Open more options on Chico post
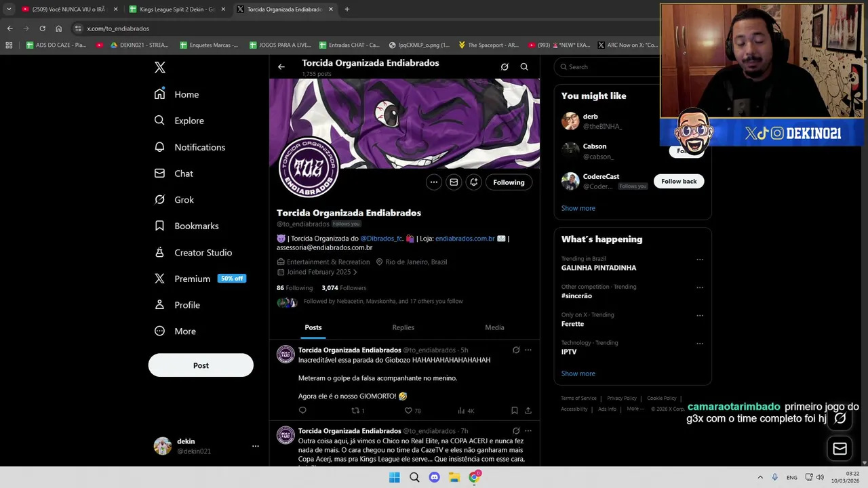This screenshot has height=488, width=868. click(528, 431)
